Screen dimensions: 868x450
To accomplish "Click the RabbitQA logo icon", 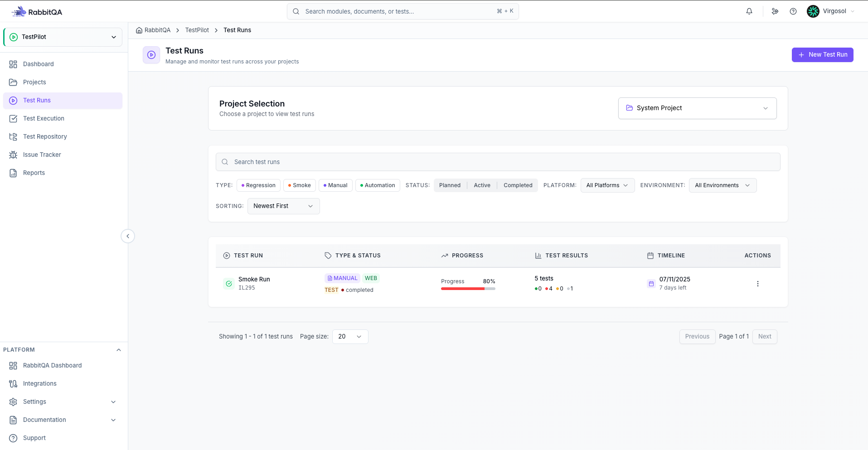I will coord(19,12).
